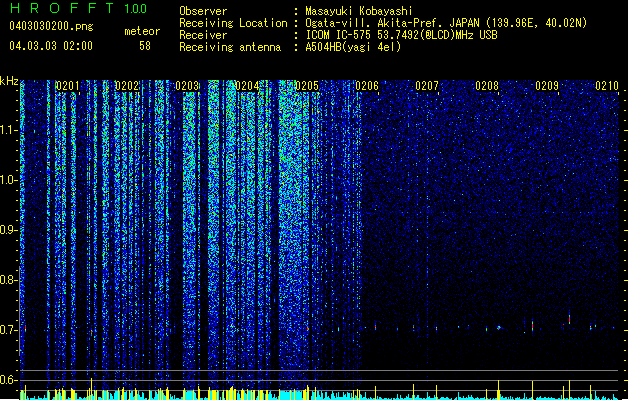Viewport: 629px width, 400px height.
Task: Click the ICOM IC-575 receiver description
Action: pyautogui.click(x=401, y=35)
